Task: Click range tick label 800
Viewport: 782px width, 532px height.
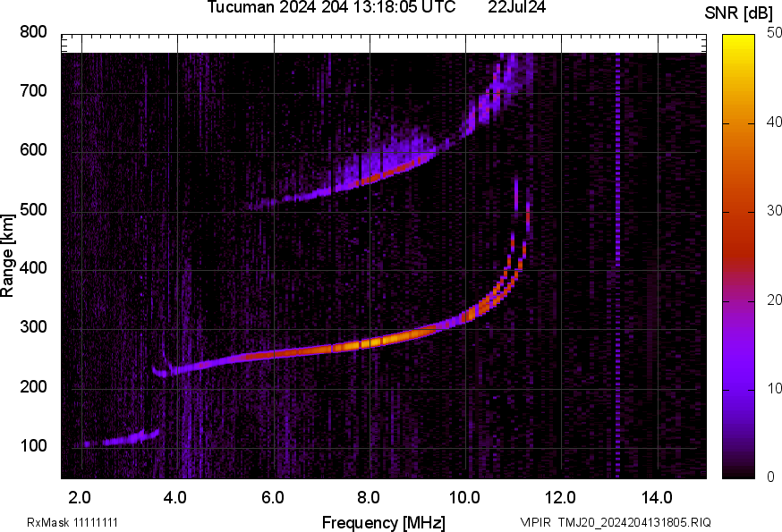Action: (x=33, y=32)
